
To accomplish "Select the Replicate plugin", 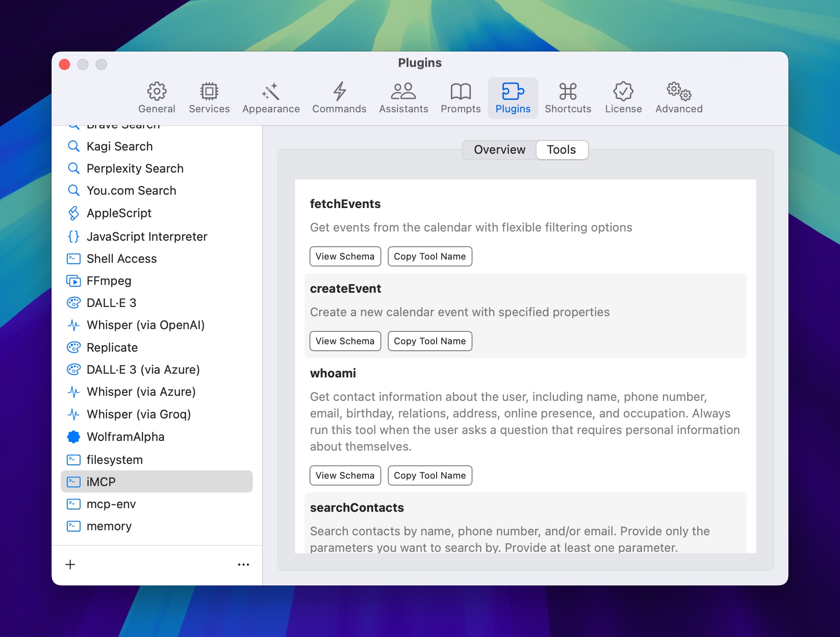I will [x=157, y=347].
